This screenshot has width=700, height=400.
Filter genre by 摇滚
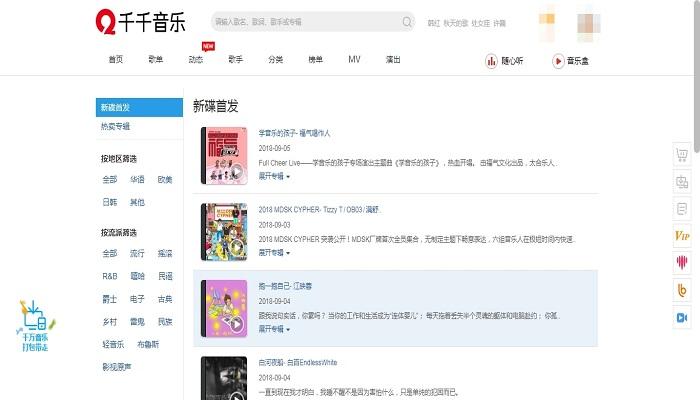165,254
